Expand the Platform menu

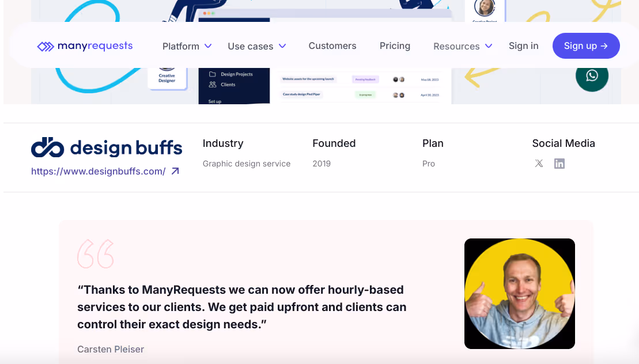pos(187,46)
